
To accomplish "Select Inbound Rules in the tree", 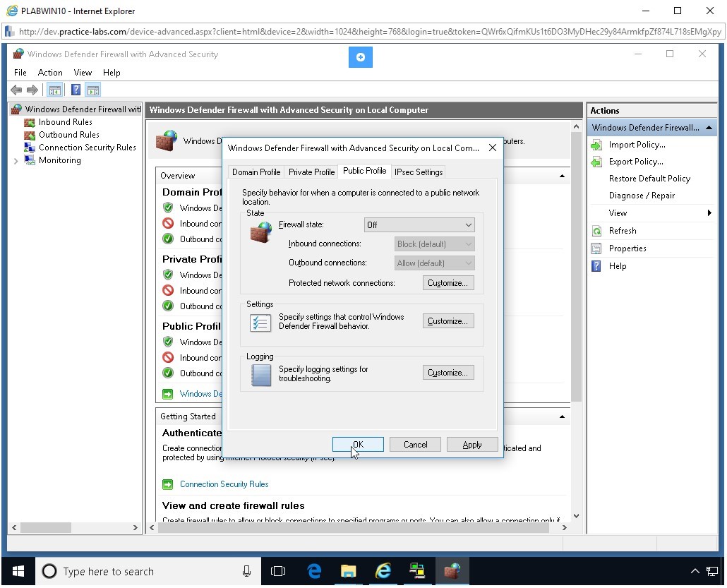I will tap(65, 122).
